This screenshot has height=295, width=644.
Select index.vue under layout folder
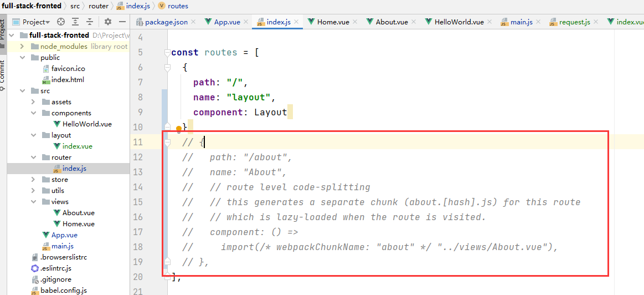73,146
